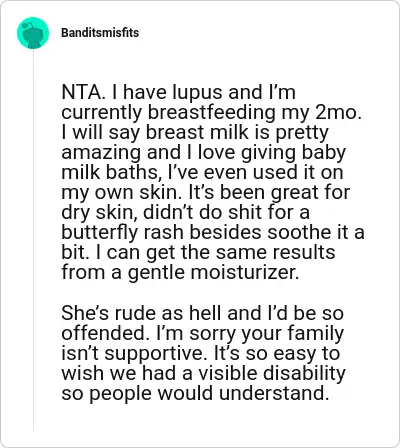Click the word 'moisturizer.' ending first paragraph
The width and height of the screenshot is (400, 448).
click(245, 272)
